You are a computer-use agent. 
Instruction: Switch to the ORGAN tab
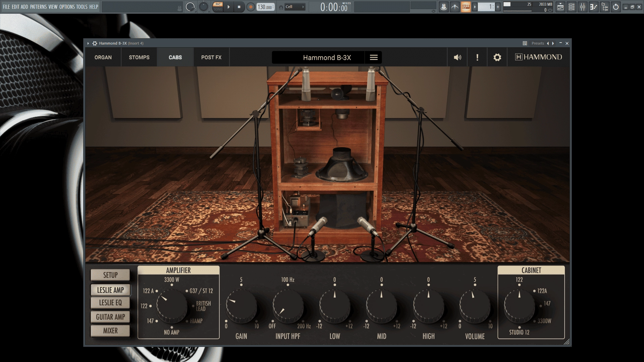click(103, 57)
